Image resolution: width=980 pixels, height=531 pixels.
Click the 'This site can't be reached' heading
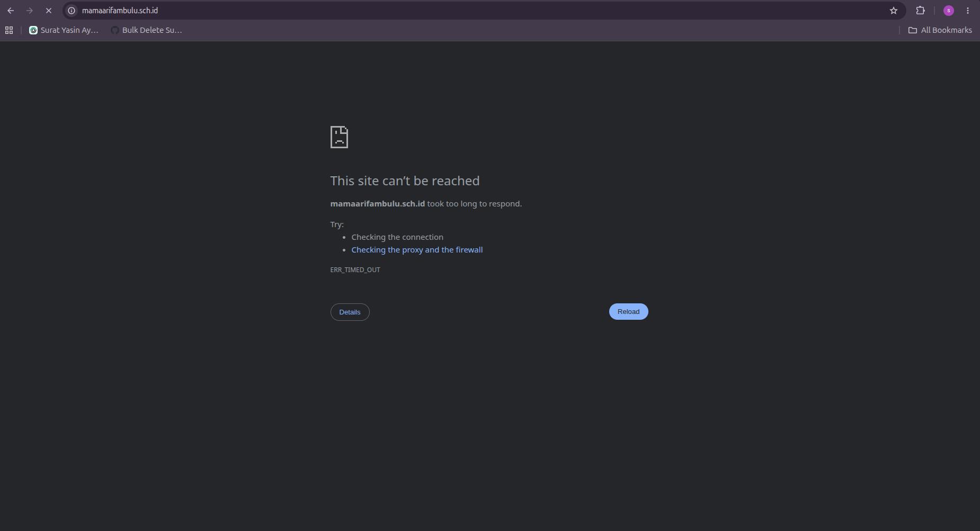point(405,181)
